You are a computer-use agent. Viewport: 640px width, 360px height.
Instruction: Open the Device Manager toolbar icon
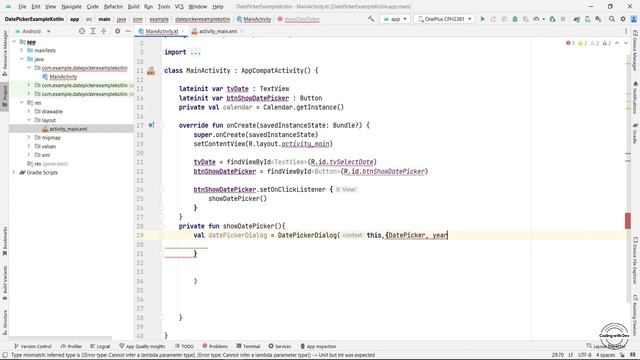point(587,19)
